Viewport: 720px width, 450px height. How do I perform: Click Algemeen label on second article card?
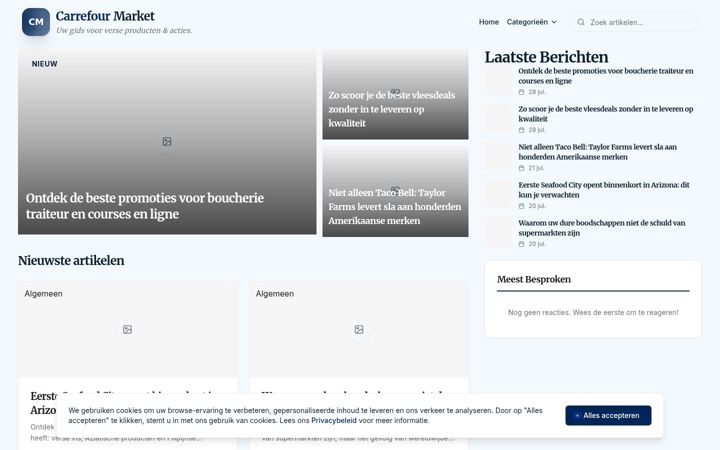click(x=275, y=293)
